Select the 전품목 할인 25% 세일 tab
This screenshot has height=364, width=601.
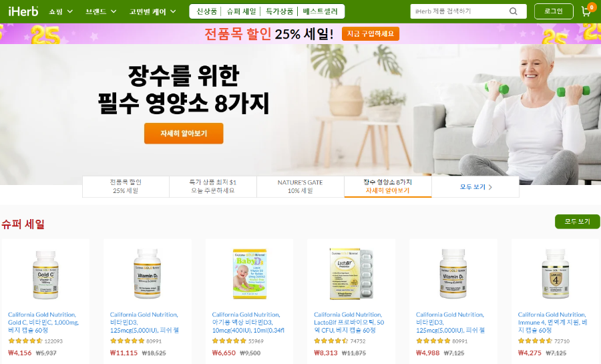pos(126,186)
